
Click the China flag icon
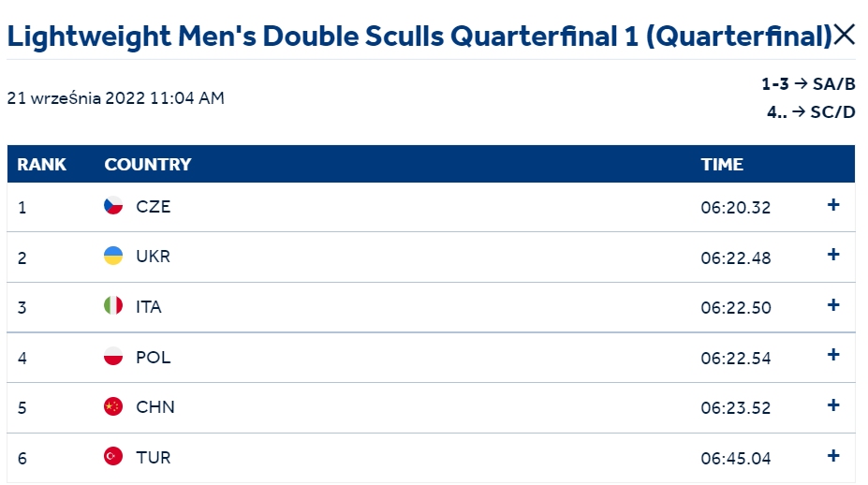click(x=113, y=406)
